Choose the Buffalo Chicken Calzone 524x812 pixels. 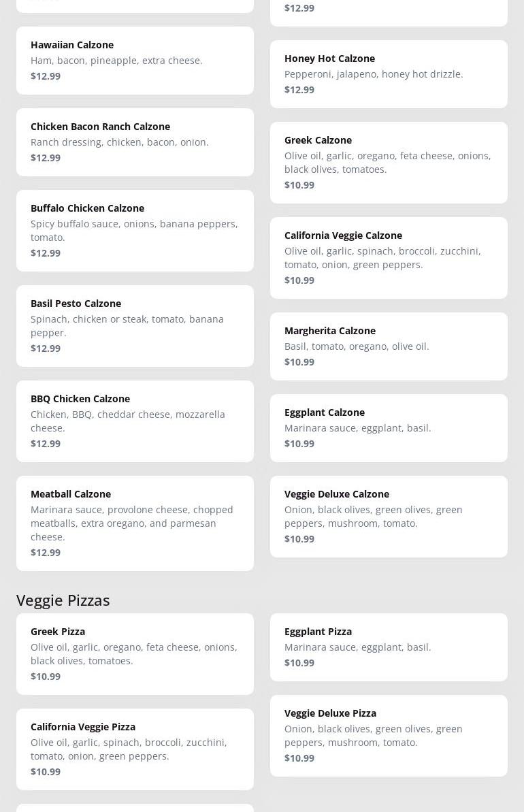pos(135,230)
